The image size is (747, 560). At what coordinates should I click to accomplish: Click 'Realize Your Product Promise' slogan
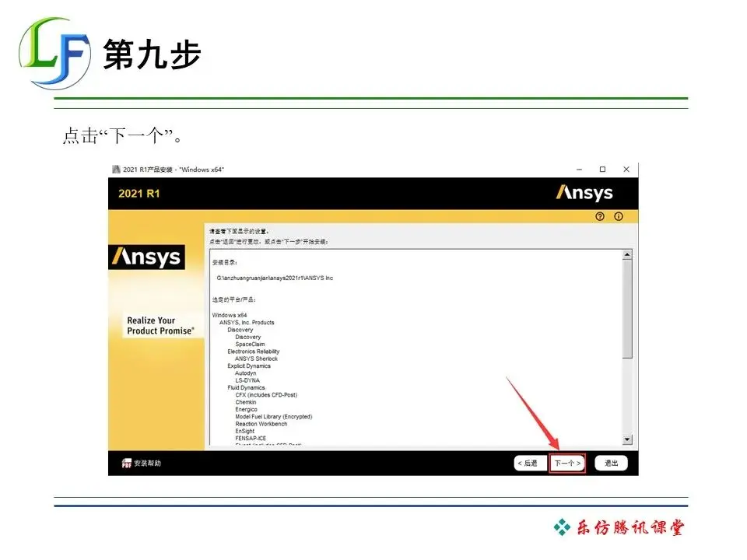(160, 326)
